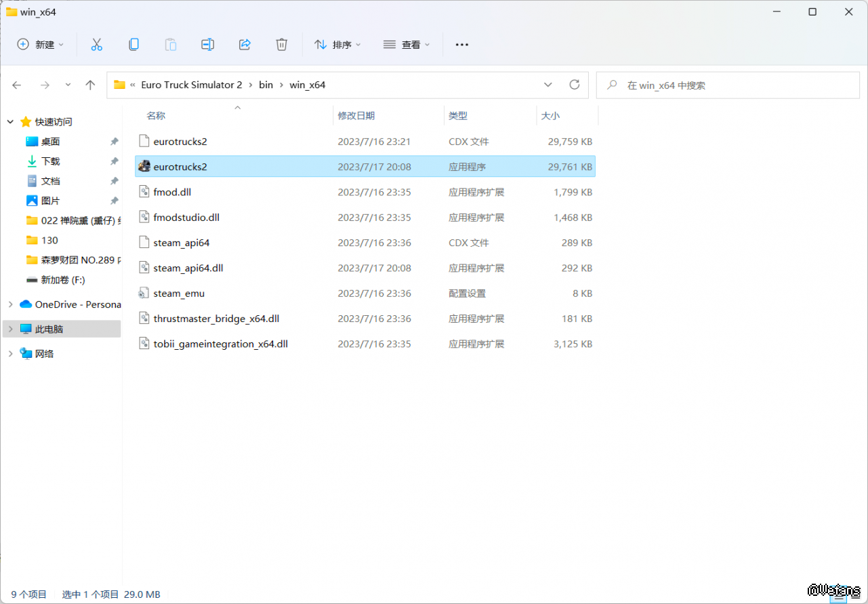868x604 pixels.
Task: Click the Cut scissors icon
Action: [96, 45]
